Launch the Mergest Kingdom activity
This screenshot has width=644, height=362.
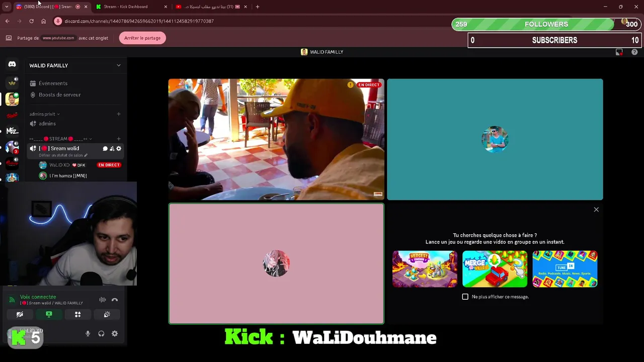(425, 269)
